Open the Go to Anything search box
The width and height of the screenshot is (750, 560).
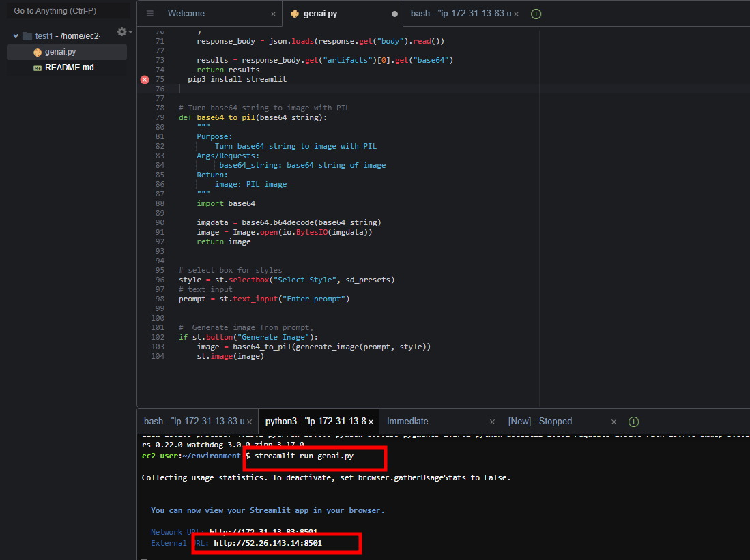tap(68, 10)
